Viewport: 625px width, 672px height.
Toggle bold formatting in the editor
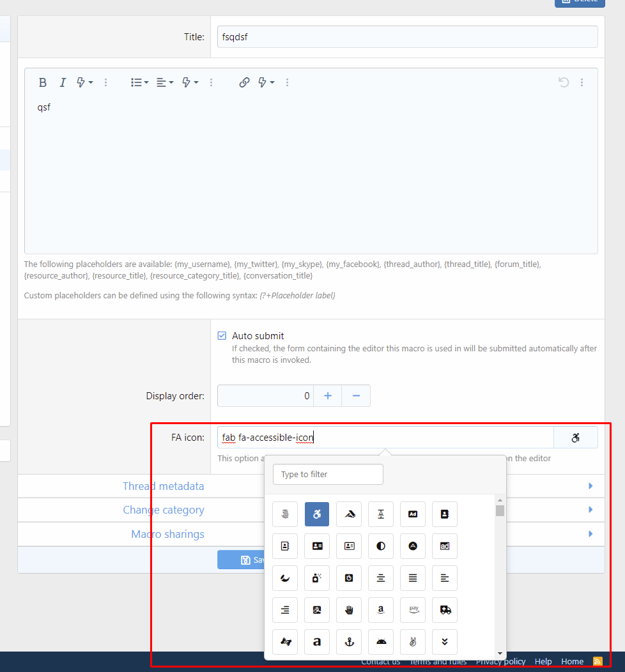pyautogui.click(x=43, y=82)
